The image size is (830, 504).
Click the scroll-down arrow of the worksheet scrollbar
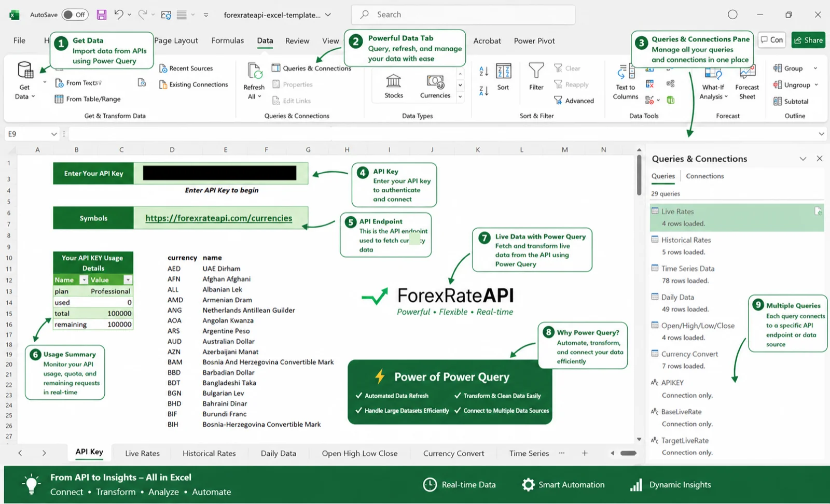[x=639, y=439]
